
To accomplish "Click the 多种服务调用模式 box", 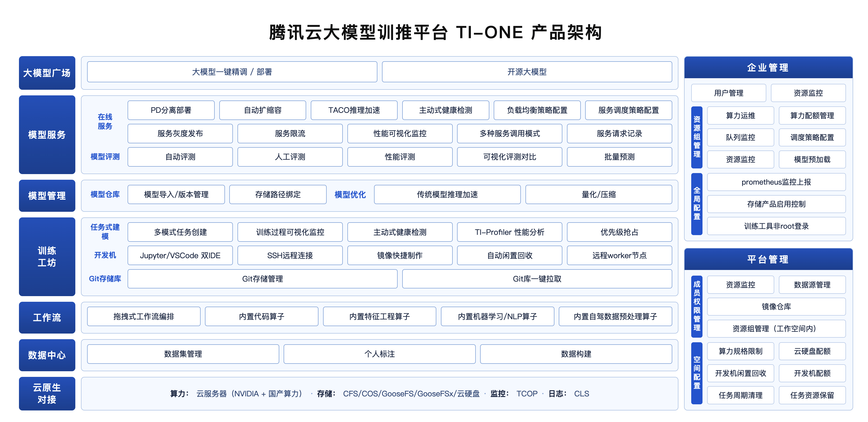I will click(510, 134).
